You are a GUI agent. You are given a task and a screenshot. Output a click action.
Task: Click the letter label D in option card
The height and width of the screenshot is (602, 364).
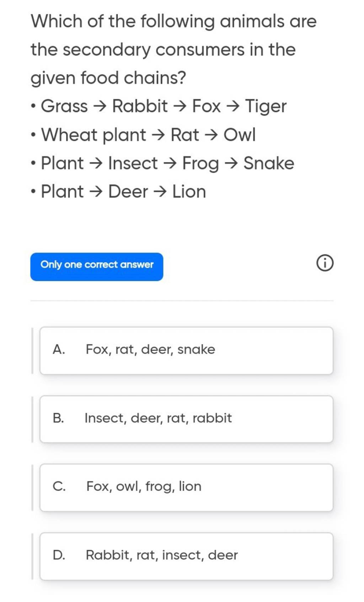click(60, 555)
